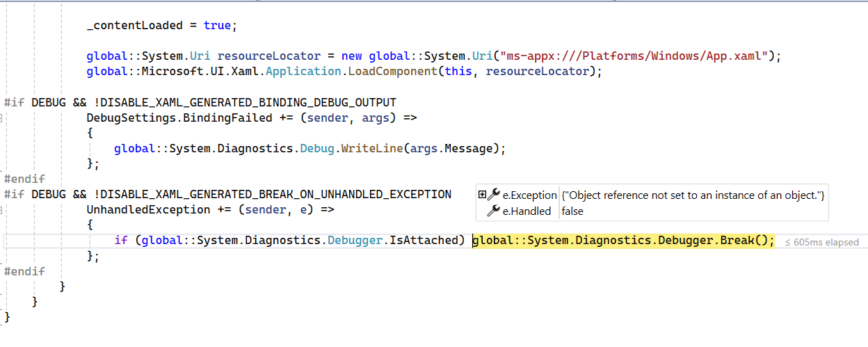
Task: Select the e.Exception name in datatip
Action: pyautogui.click(x=530, y=195)
